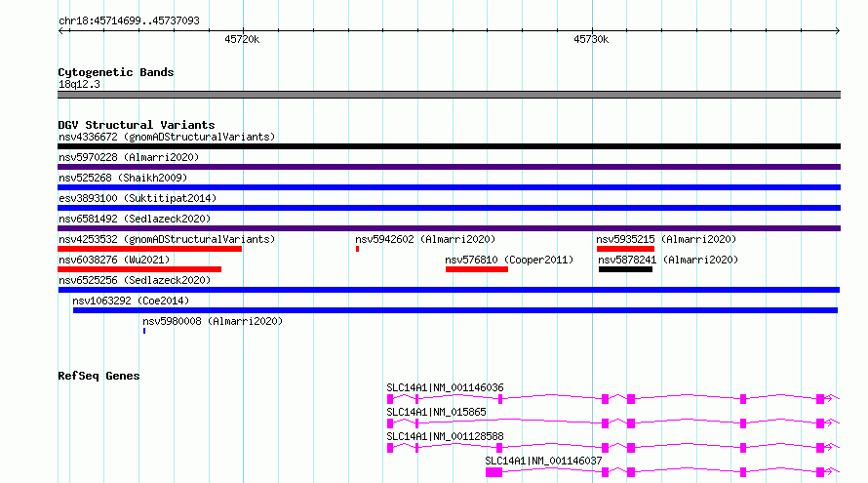Click nsv6038276 (Wu2021) label text
The width and height of the screenshot is (868, 483).
(x=114, y=260)
